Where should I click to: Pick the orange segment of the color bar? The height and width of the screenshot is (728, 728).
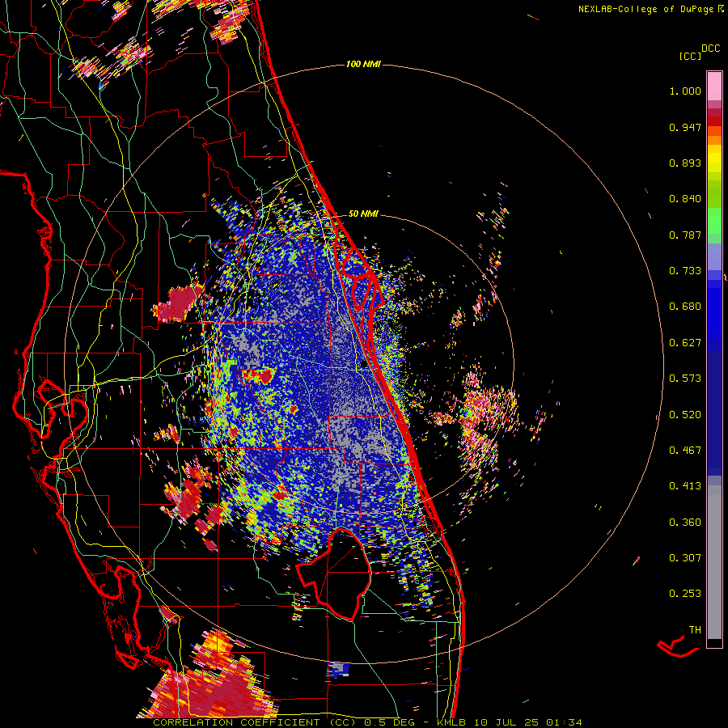(x=714, y=140)
